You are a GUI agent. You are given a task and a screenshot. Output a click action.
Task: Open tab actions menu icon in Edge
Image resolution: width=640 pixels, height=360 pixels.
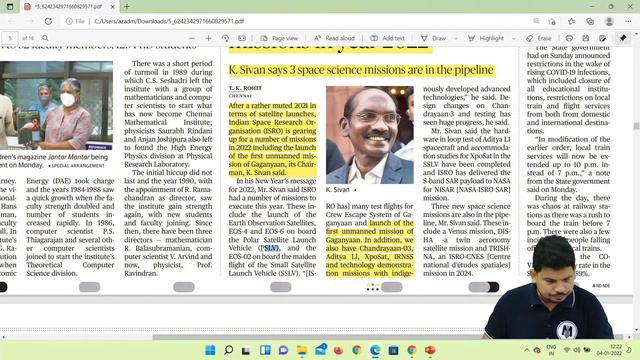coord(10,7)
